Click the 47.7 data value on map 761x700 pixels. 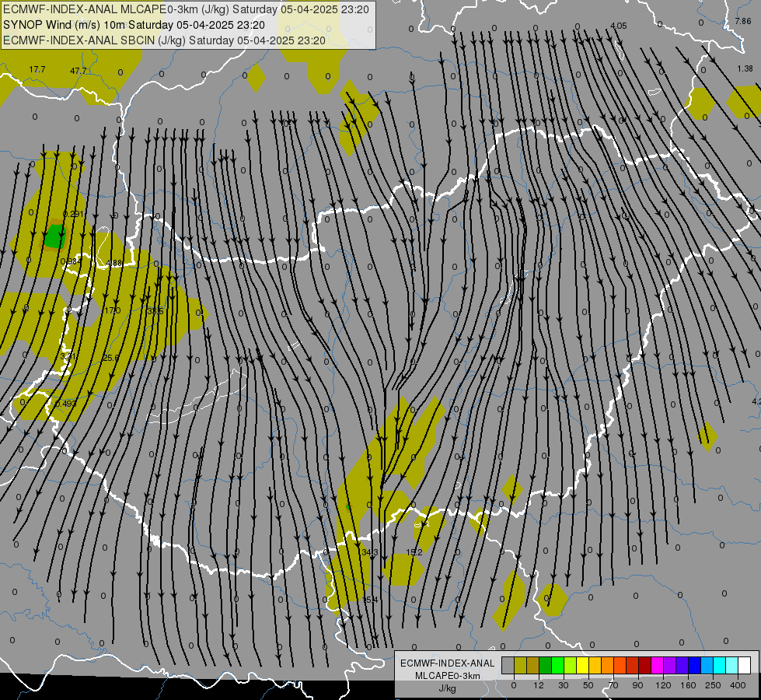79,71
